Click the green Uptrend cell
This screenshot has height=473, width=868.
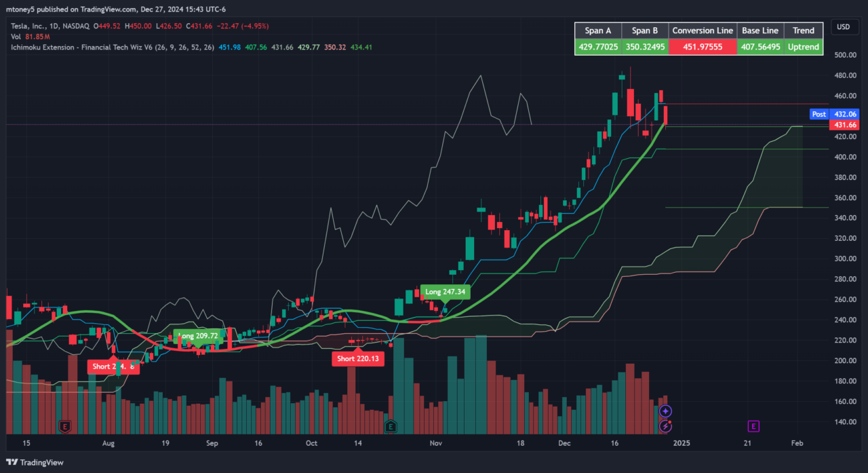click(804, 47)
